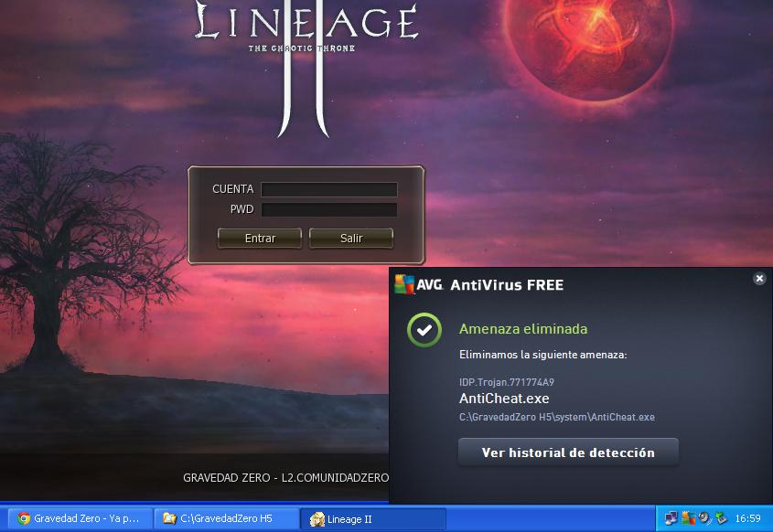Click the GRAVEDAD ZERO - L2.COMUNIDADZERO footer text
Image resolution: width=773 pixels, height=532 pixels.
click(286, 478)
